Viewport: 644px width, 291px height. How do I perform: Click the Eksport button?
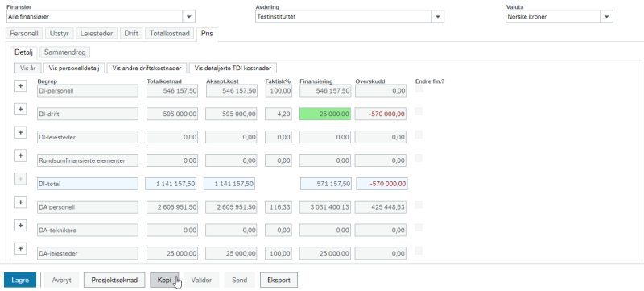pos(279,280)
